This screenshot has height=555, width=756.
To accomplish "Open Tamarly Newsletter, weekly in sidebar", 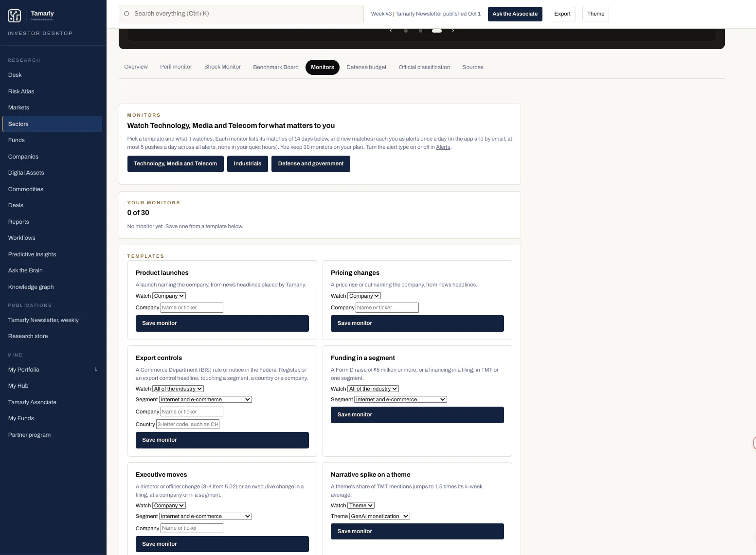I will 53,320.
